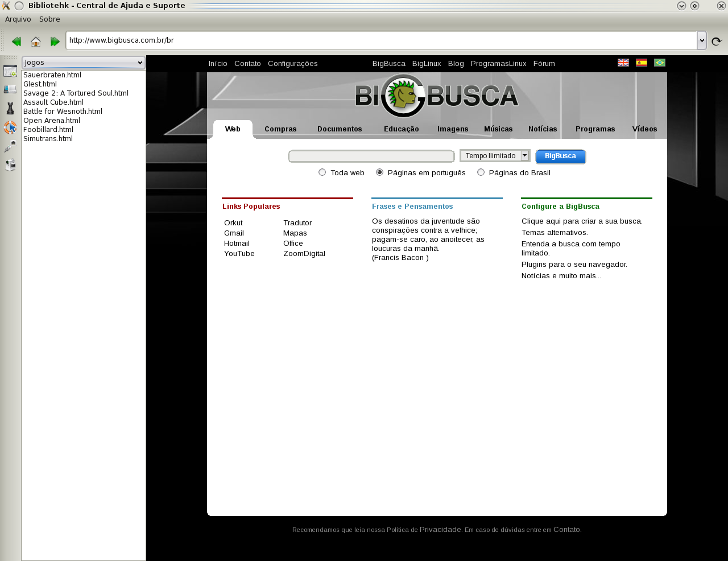
Task: Click the blue BigBusca search button
Action: point(561,156)
